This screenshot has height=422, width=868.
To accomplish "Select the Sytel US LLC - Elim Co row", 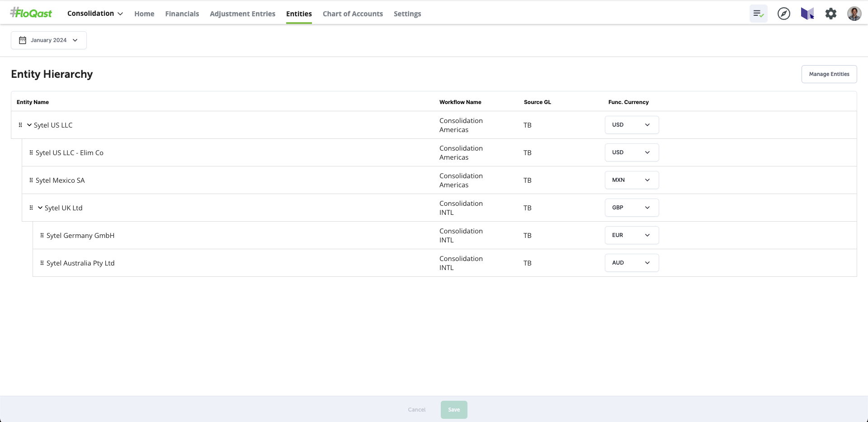I will [439, 152].
